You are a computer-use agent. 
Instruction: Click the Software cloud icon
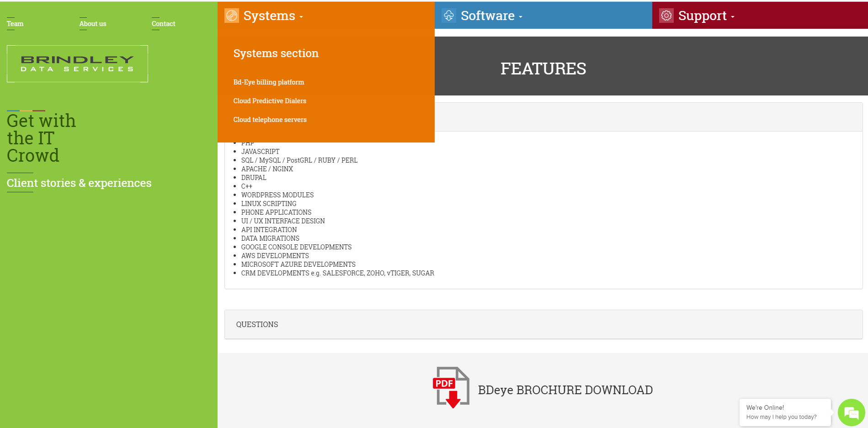click(x=449, y=16)
